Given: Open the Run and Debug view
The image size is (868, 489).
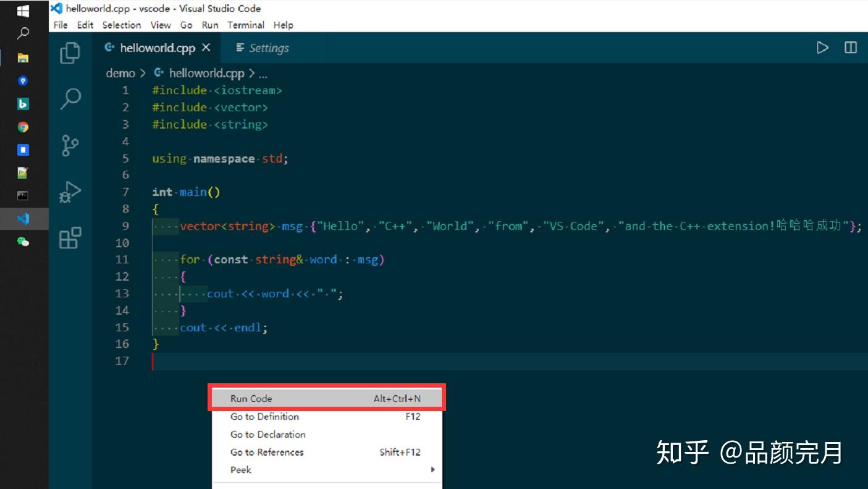Looking at the screenshot, I should click(70, 192).
